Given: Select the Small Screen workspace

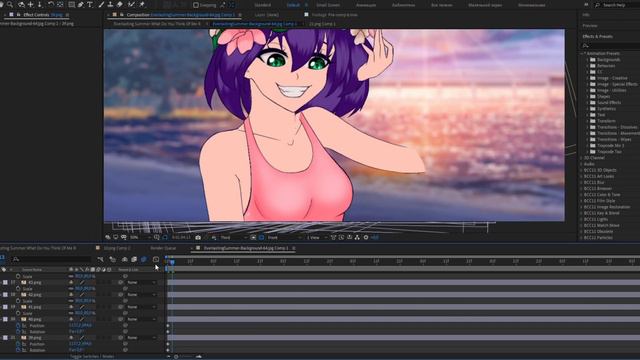Looking at the screenshot, I should click(328, 5).
